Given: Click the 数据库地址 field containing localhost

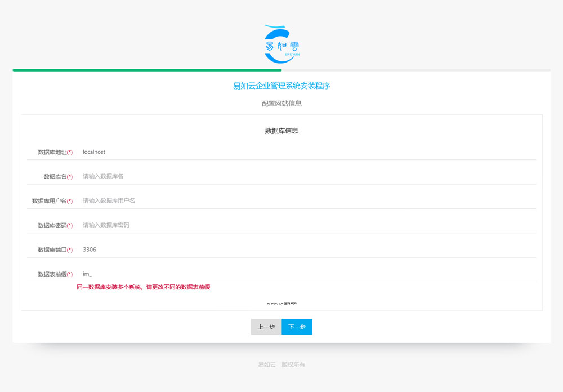Looking at the screenshot, I should pyautogui.click(x=306, y=152).
